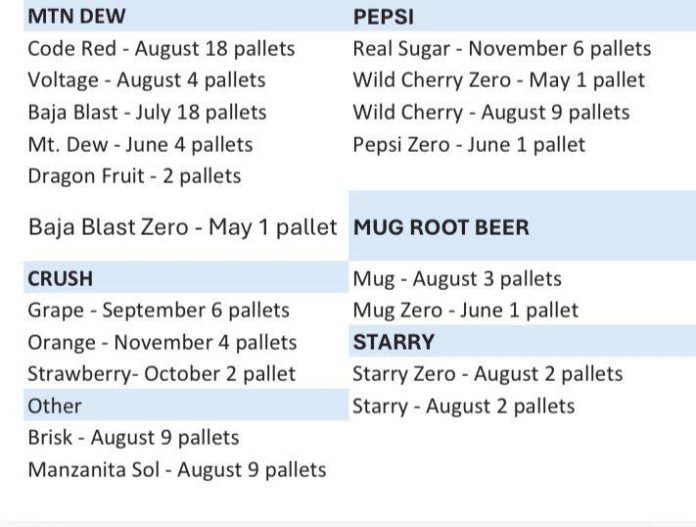The width and height of the screenshot is (696, 527).
Task: Select the Dragon Fruit 2 pallets row
Action: [x=134, y=176]
